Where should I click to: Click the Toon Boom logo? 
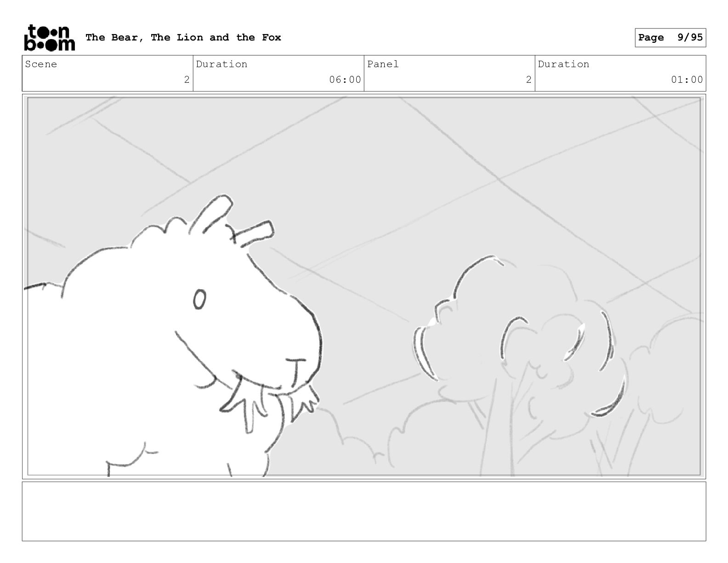(x=49, y=38)
